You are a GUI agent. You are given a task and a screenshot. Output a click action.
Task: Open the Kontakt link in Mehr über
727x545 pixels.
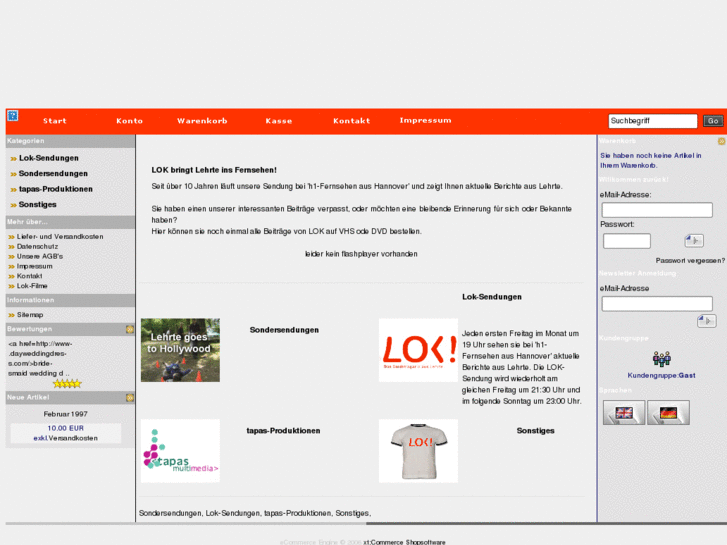click(30, 276)
